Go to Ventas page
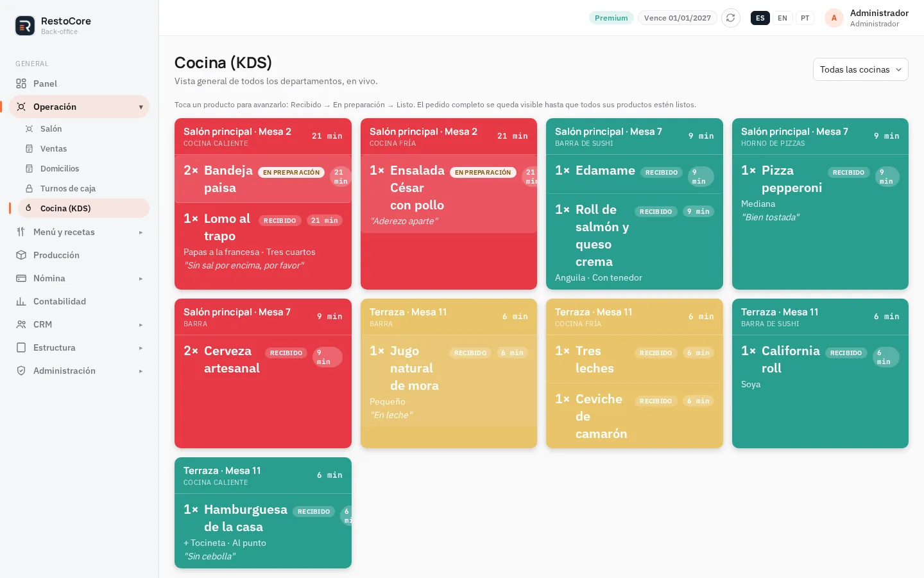This screenshot has width=924, height=578. click(x=83, y=148)
